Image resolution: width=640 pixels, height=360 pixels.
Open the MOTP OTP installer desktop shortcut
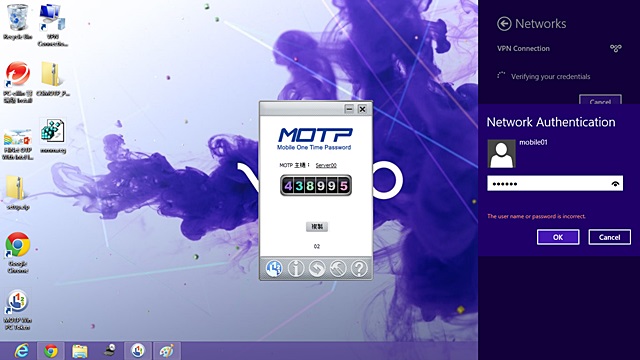point(18,144)
